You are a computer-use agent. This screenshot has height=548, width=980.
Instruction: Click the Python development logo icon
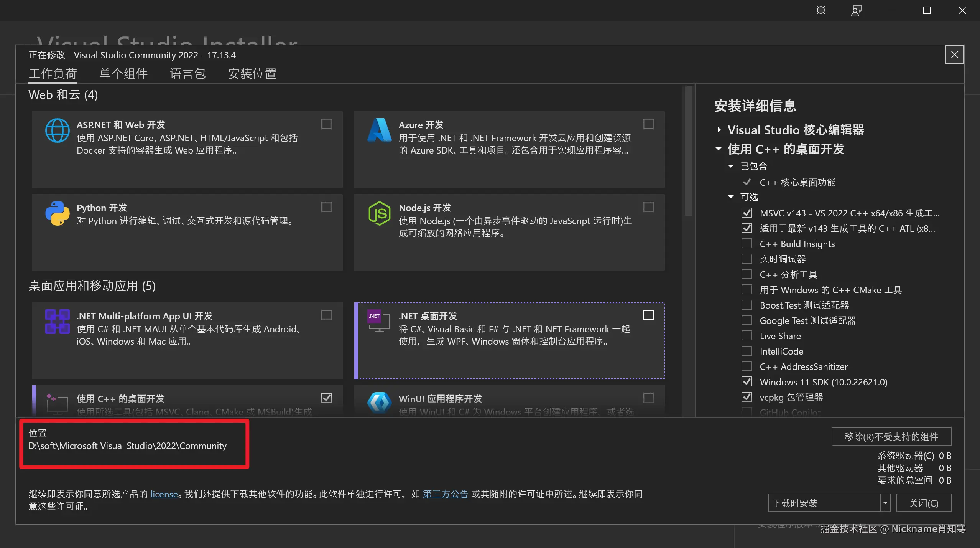pyautogui.click(x=58, y=213)
